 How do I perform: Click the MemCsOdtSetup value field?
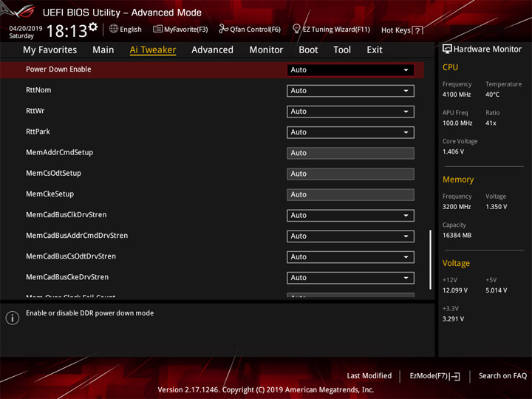pos(350,174)
